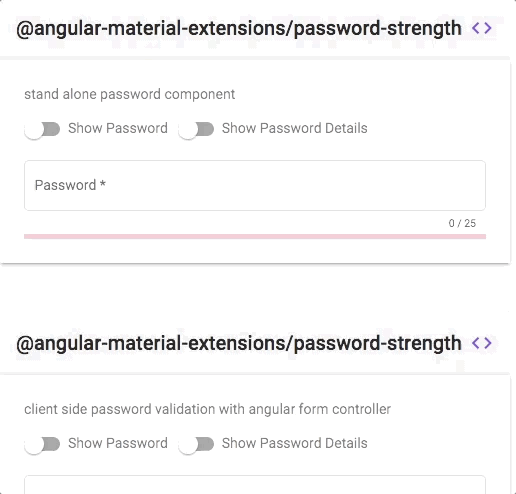Viewport: 516px width, 494px height.
Task: Click the partially visible input field at bottom
Action: (x=255, y=485)
